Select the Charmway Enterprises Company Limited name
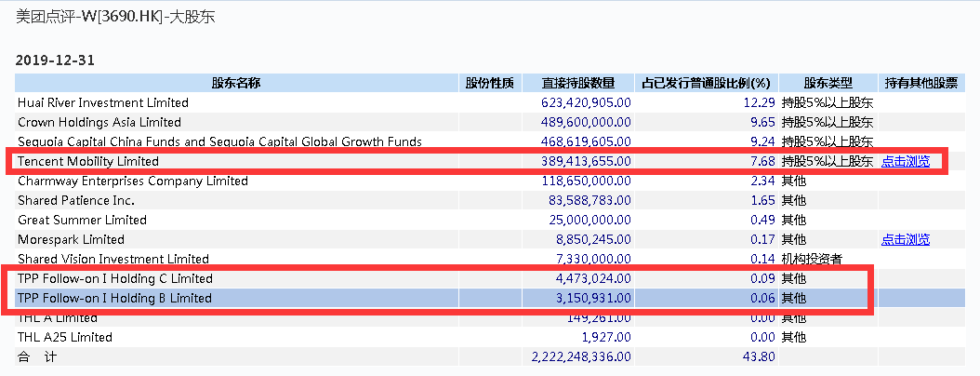This screenshot has height=376, width=980. click(x=133, y=181)
